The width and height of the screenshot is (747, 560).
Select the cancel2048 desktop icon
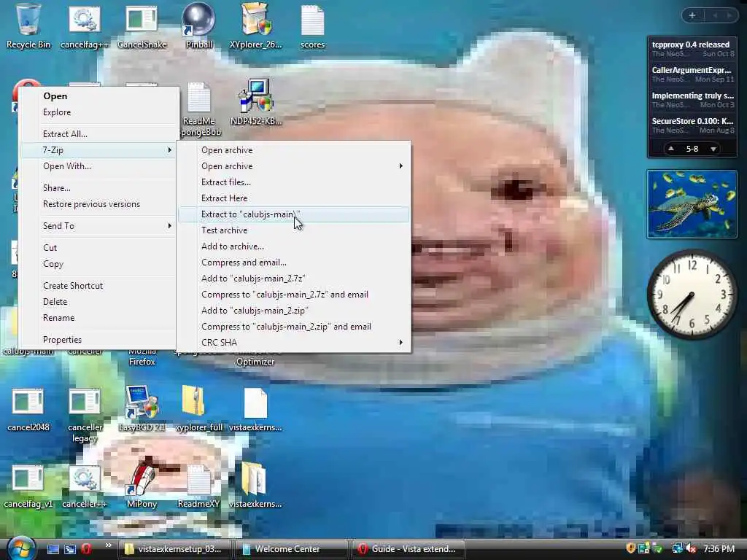28,411
